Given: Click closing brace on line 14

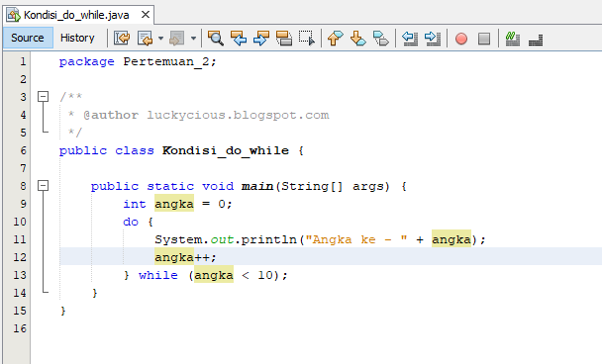Looking at the screenshot, I should click(95, 293).
